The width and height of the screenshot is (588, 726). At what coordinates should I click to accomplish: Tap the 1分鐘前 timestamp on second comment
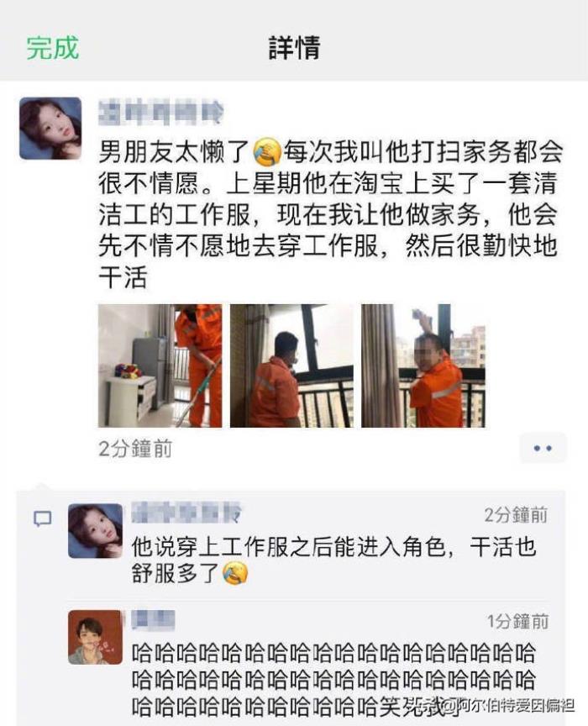coord(517,621)
